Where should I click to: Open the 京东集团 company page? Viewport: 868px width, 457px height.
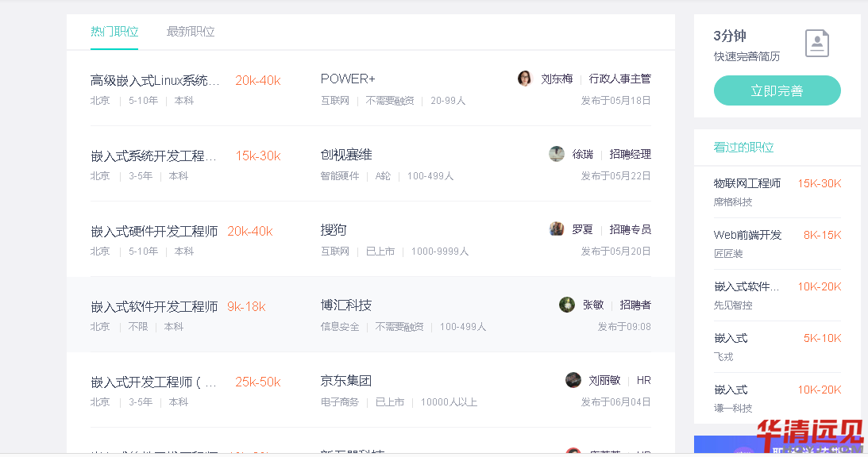coord(346,380)
